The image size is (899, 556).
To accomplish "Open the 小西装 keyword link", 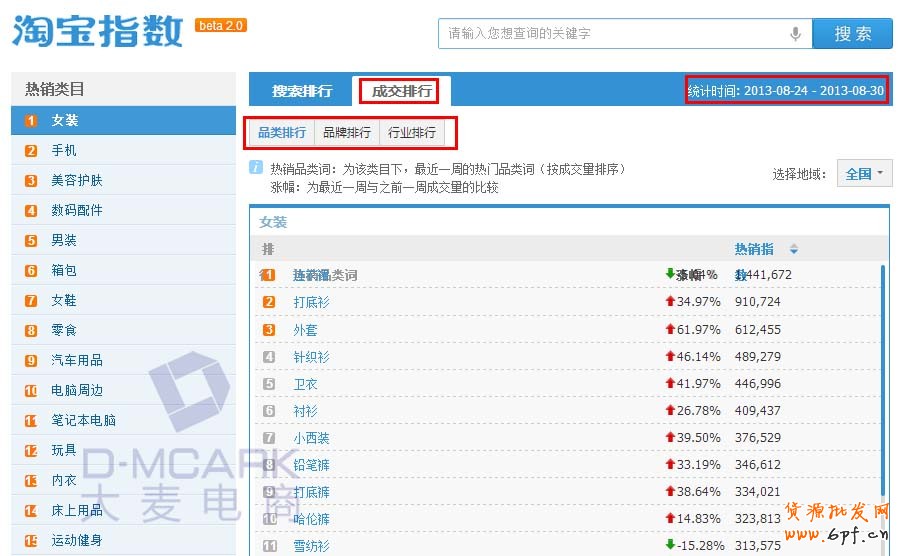I will pyautogui.click(x=311, y=438).
